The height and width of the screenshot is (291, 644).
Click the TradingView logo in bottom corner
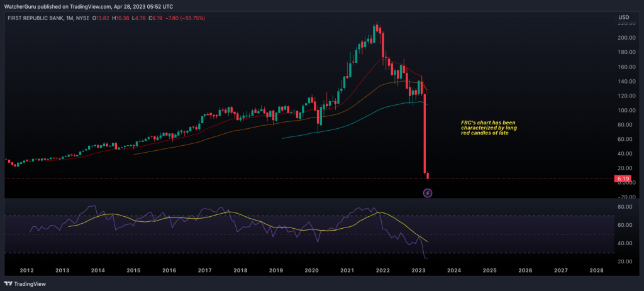[x=28, y=283]
